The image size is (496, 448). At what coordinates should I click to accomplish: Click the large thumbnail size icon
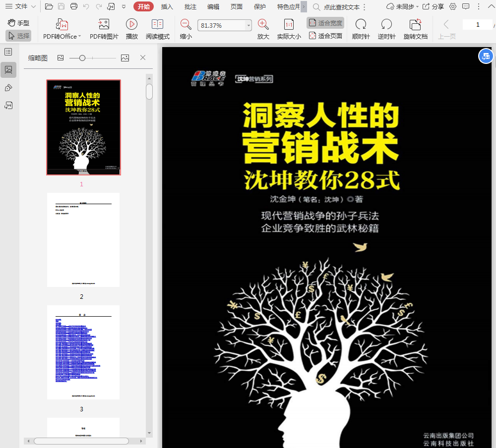pos(125,58)
